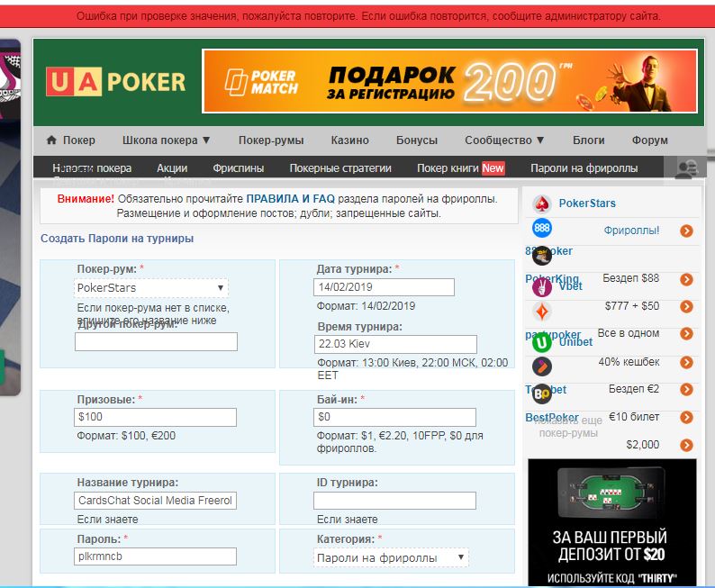Viewport: 715px width, 588px height.
Task: Open the Фрироллы! offer link
Action: 631,231
